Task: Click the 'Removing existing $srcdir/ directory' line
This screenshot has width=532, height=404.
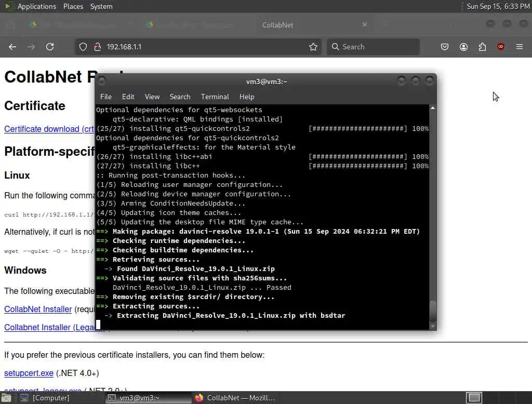Action: coord(185,297)
